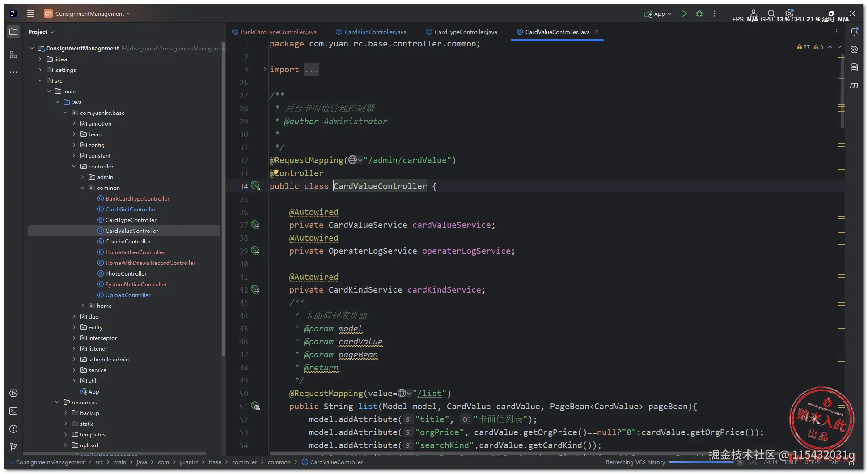Screen dimensions: 868x474
Task: Collapse the controller package
Action: pos(74,166)
